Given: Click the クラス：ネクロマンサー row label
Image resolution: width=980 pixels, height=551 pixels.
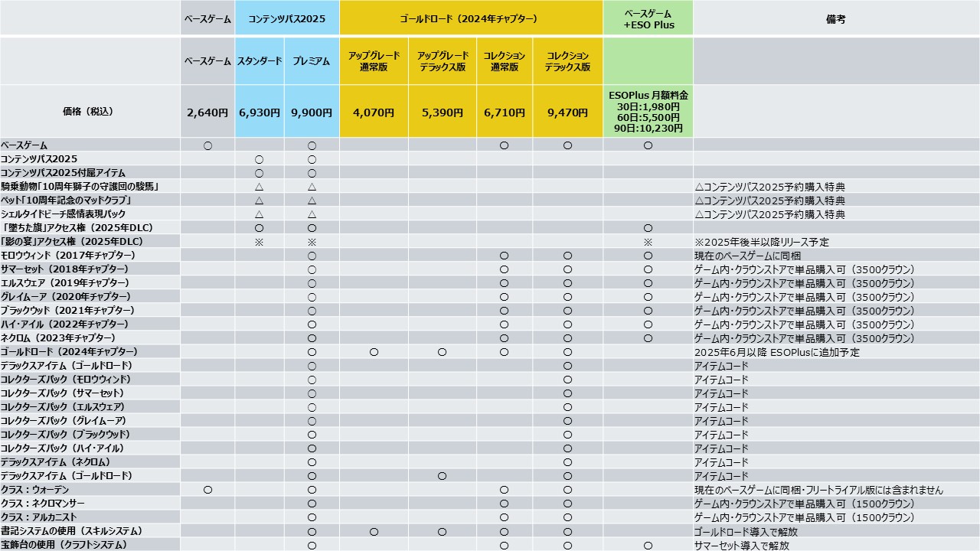Looking at the screenshot, I should click(x=43, y=504).
